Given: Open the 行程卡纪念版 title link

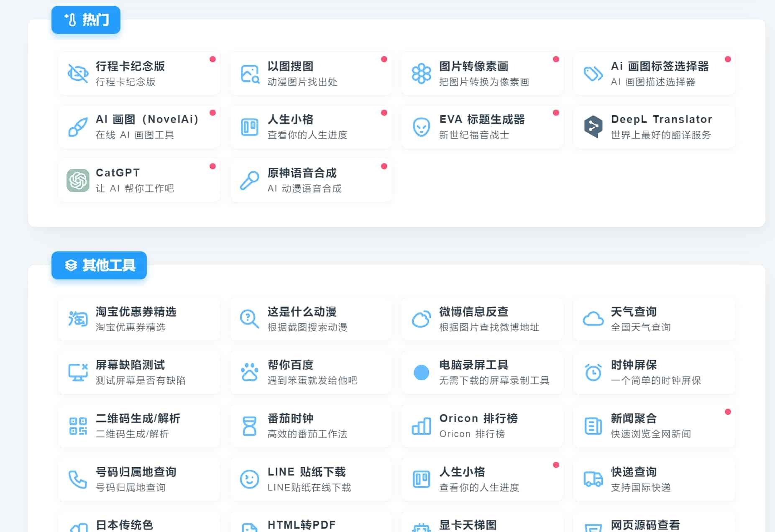Looking at the screenshot, I should [x=130, y=66].
